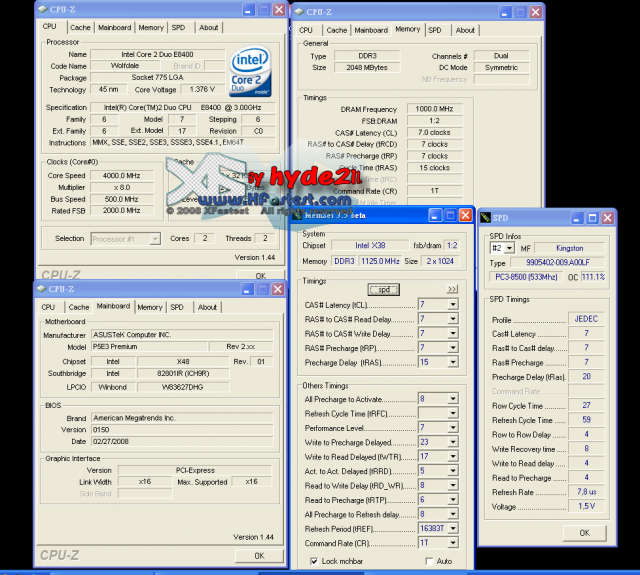The width and height of the screenshot is (640, 575).
Task: Maximize the SPD window
Action: [592, 218]
